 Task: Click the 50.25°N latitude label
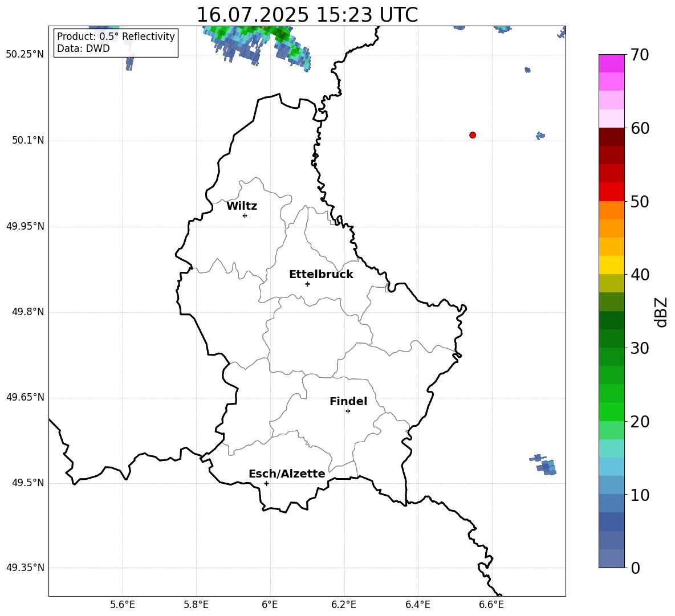(25, 55)
